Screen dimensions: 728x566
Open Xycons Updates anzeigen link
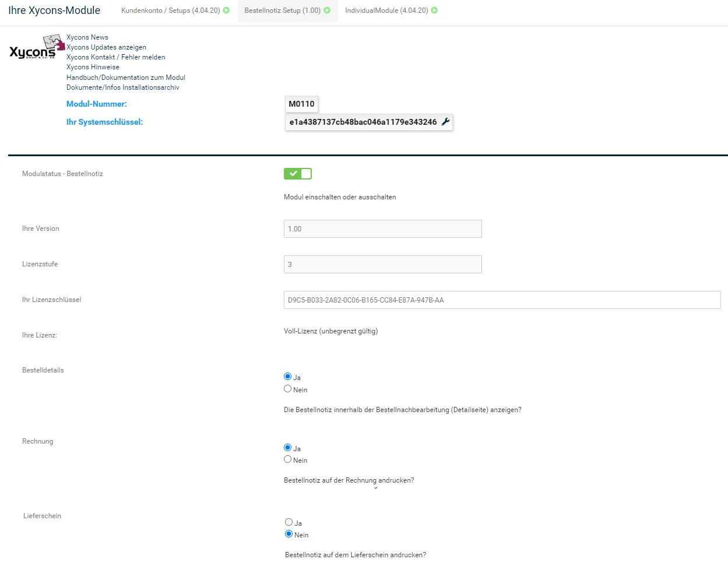[x=106, y=47]
